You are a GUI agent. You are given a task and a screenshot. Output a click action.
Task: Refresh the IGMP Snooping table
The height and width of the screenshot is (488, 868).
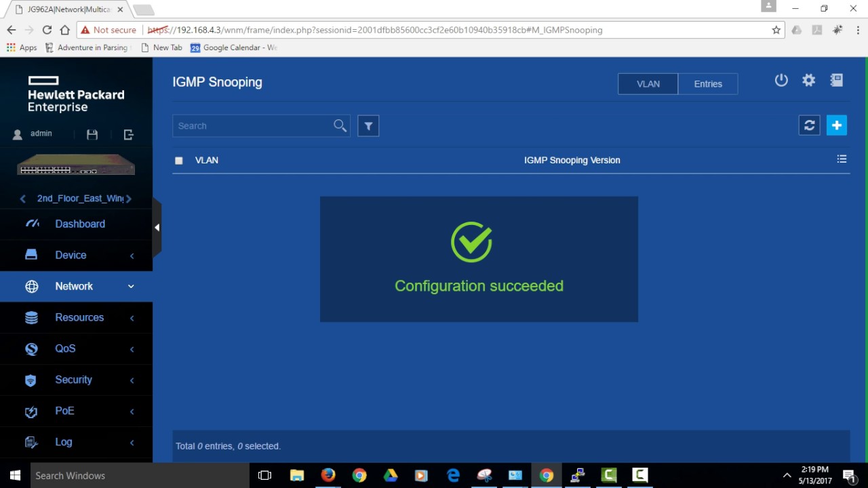click(809, 125)
